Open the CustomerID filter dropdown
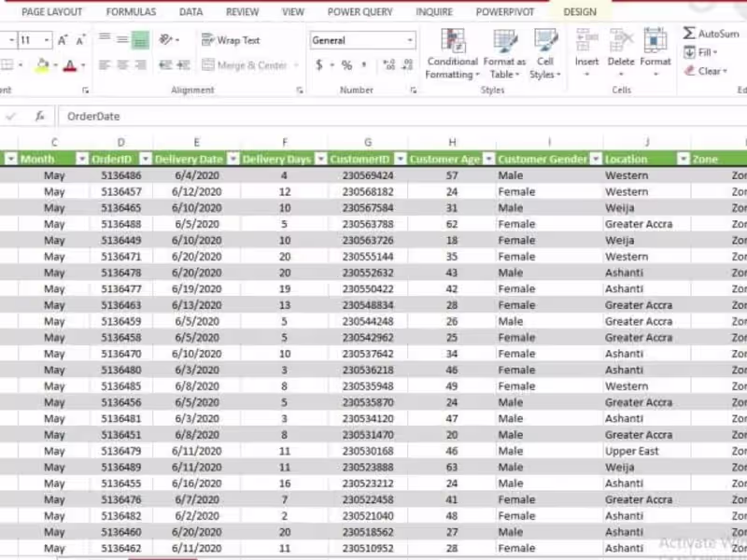Viewport: 747px width, 560px height. pyautogui.click(x=401, y=159)
